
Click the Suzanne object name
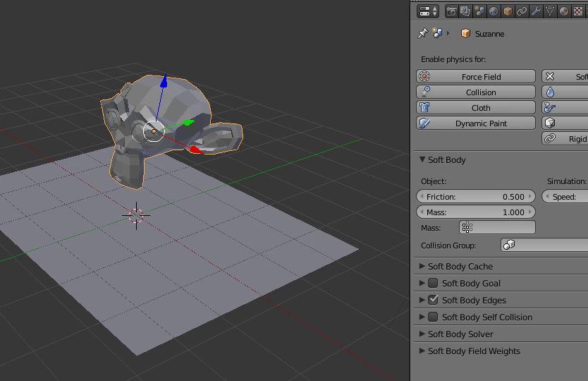coord(489,34)
